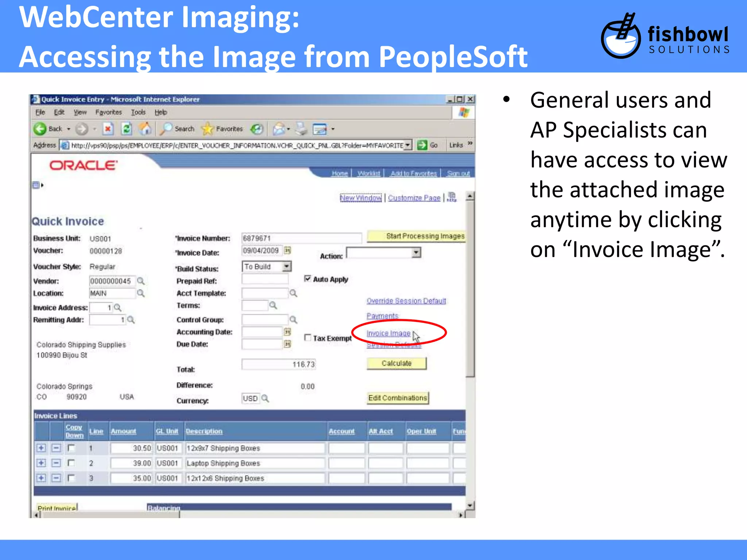Screen dimensions: 747x560
Task: Open the Accounting Date calendar icon
Action: point(287,332)
